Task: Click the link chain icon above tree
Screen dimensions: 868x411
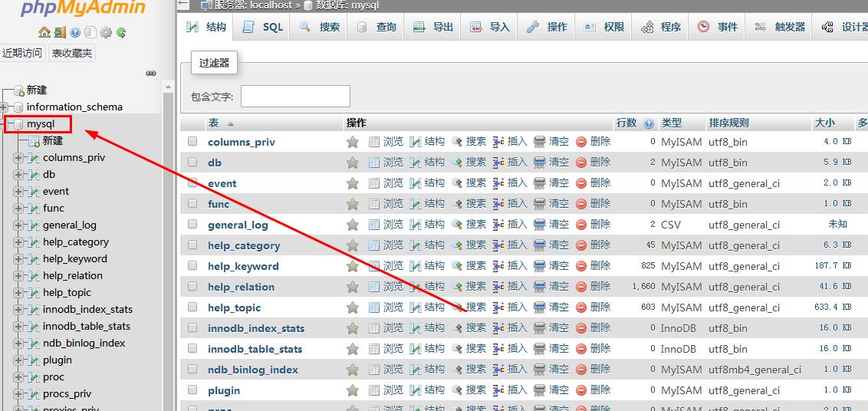Action: coord(151,73)
